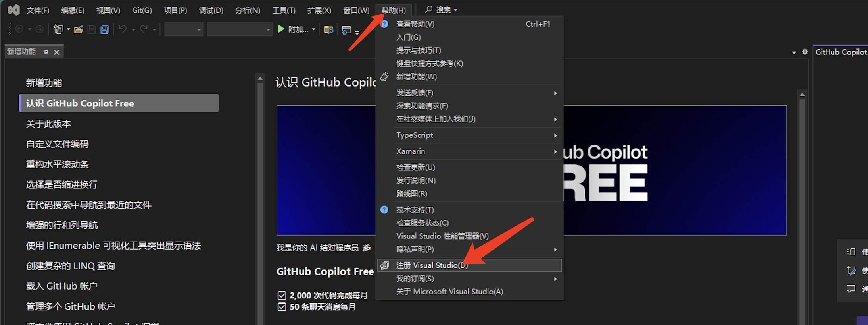868x325 pixels.
Task: Open the new project dropdown arrow
Action: (x=68, y=29)
